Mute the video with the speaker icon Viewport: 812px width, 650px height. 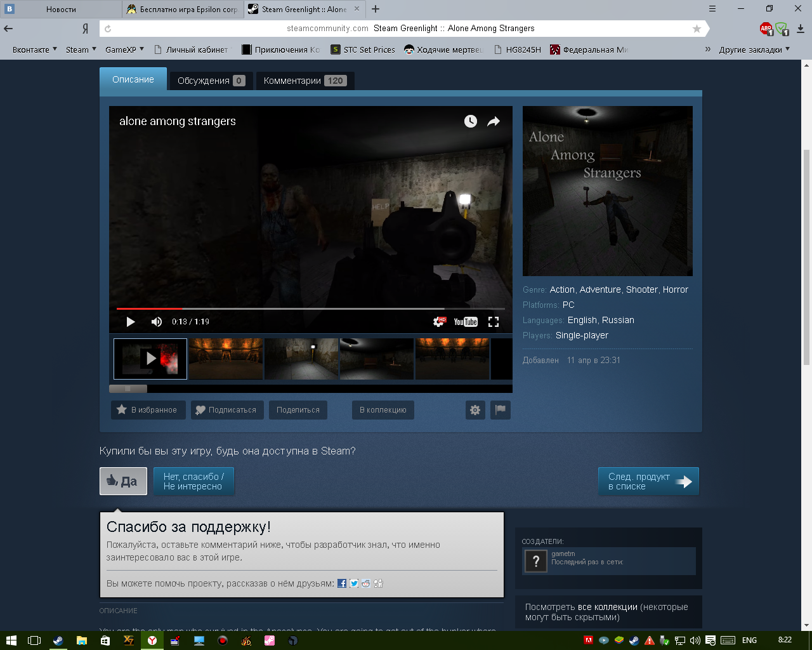click(x=157, y=322)
